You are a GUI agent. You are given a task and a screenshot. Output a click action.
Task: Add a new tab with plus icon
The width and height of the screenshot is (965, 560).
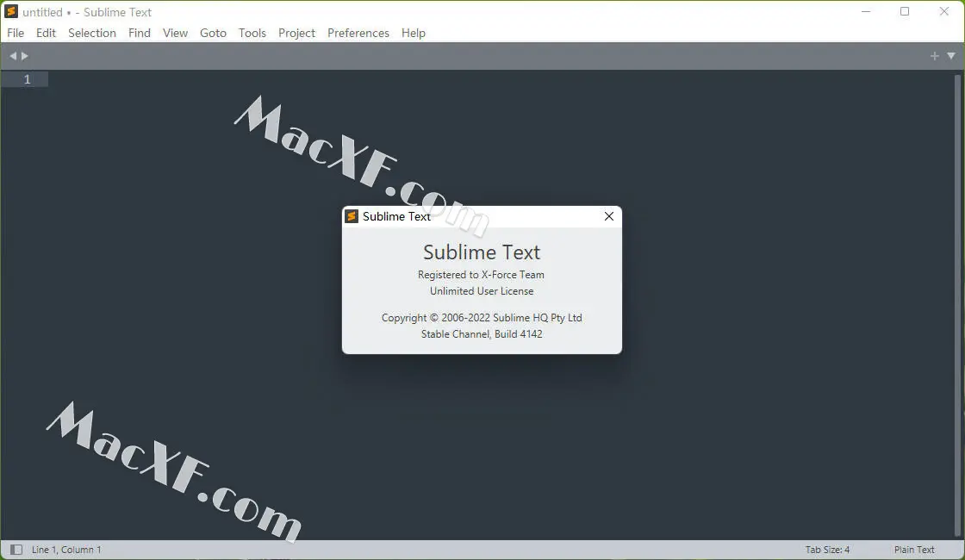[x=934, y=56]
